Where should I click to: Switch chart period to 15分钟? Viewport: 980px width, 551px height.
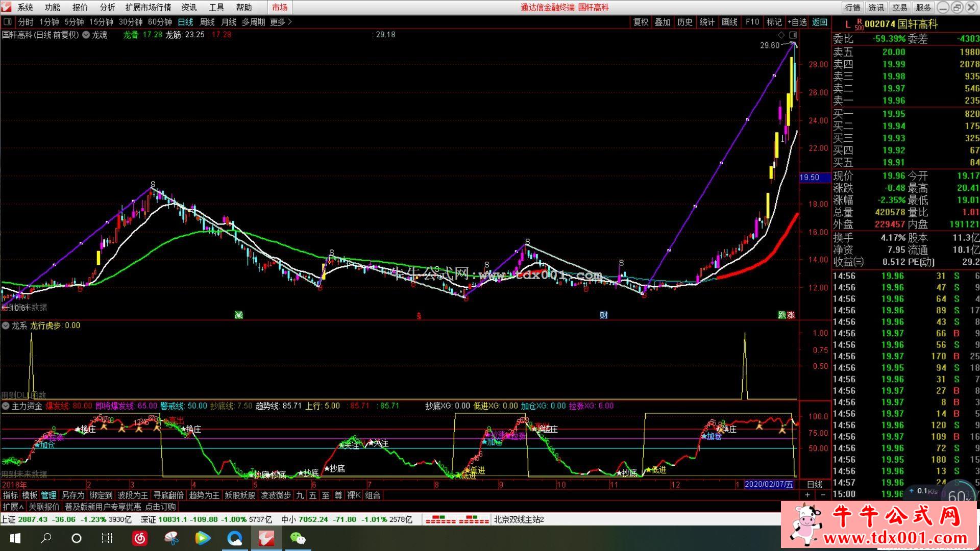[x=101, y=22]
